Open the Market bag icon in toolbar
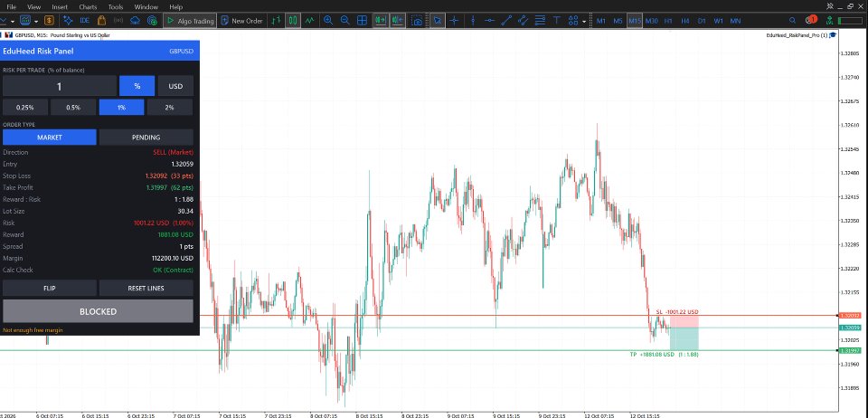 pyautogui.click(x=101, y=21)
